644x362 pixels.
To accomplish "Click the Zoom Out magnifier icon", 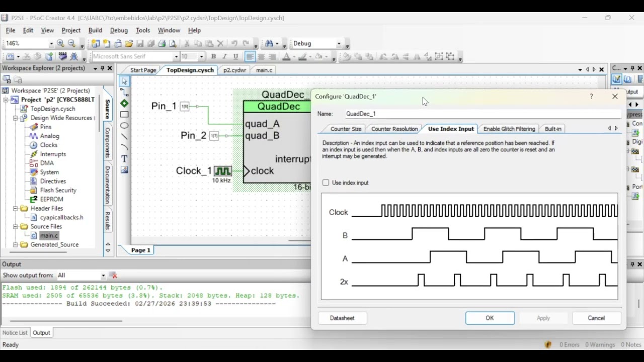I will (71, 44).
